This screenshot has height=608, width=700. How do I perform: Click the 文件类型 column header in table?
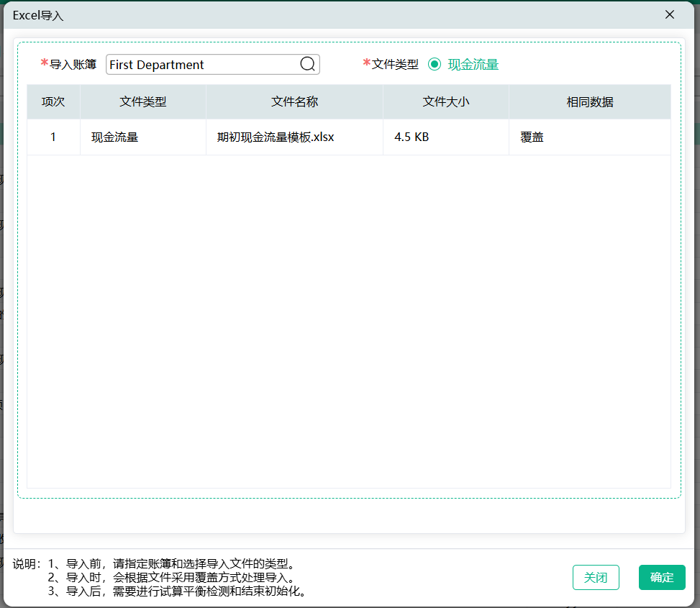click(x=142, y=102)
